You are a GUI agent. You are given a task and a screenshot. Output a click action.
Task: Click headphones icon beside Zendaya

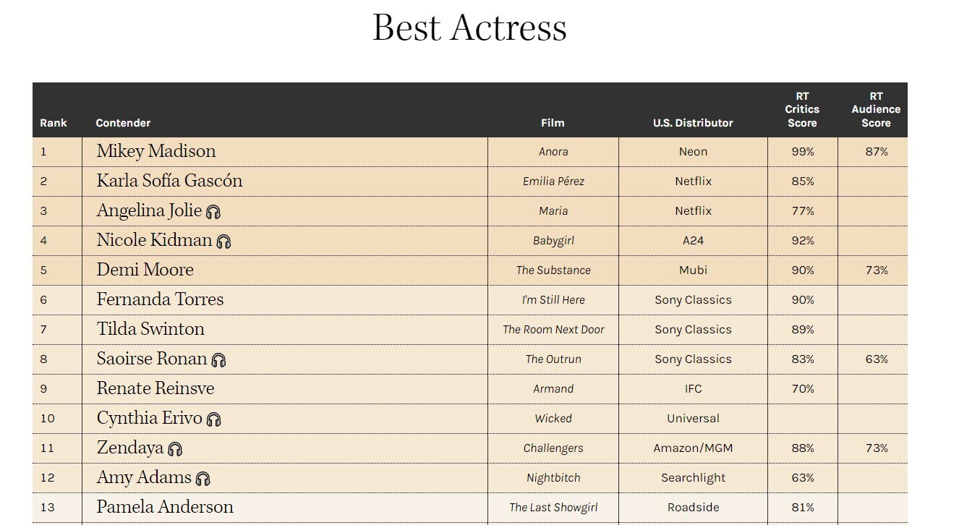tap(175, 449)
